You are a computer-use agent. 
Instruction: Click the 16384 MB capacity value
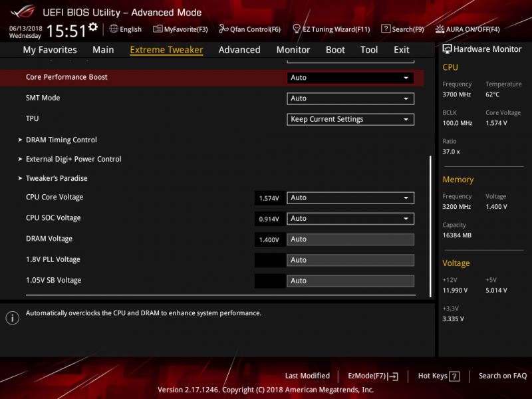pos(457,235)
